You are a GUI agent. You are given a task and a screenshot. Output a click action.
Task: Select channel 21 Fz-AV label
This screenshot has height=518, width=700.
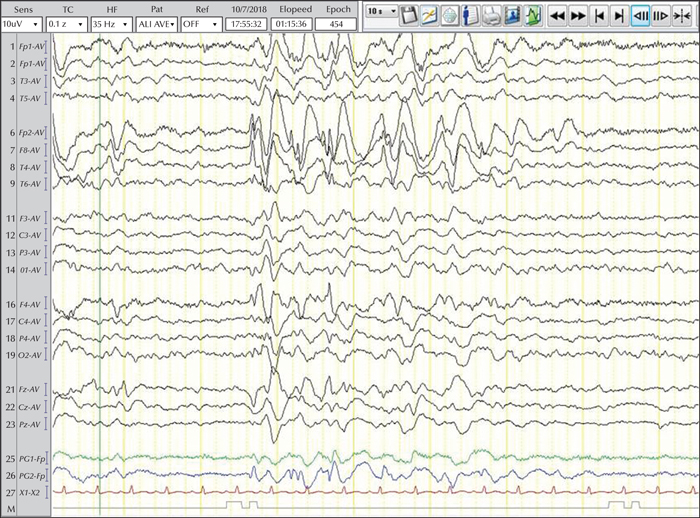tap(30, 390)
